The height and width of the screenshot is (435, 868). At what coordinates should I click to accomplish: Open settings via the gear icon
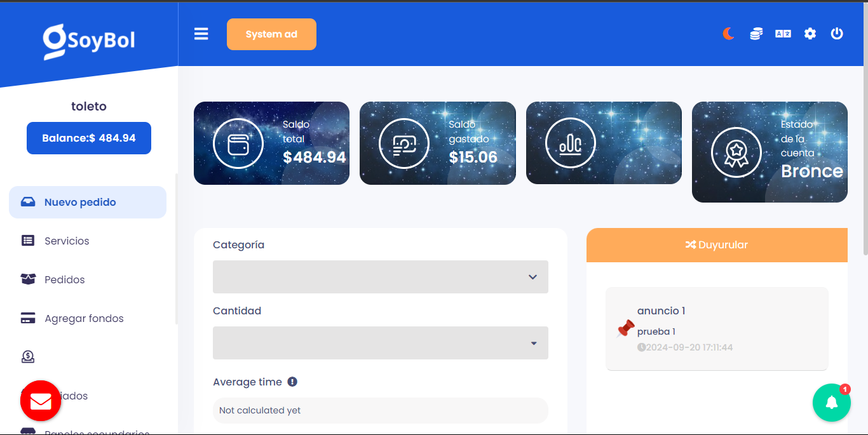(810, 34)
